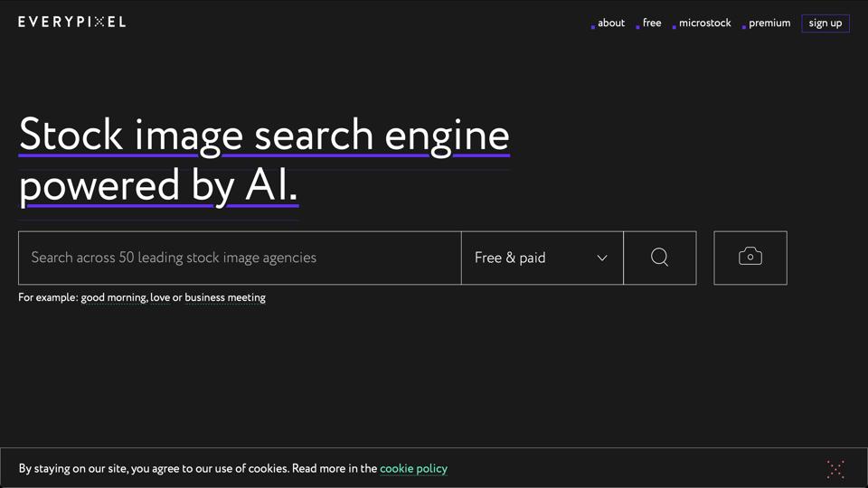Viewport: 868px width, 488px height.
Task: Click the Everypixel logo
Action: coord(72,22)
